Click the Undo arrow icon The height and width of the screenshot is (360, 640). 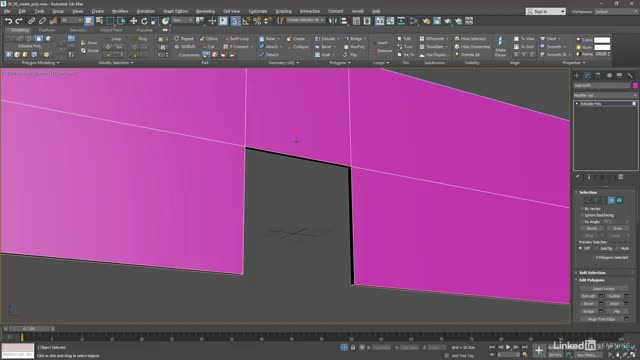[x=8, y=21]
